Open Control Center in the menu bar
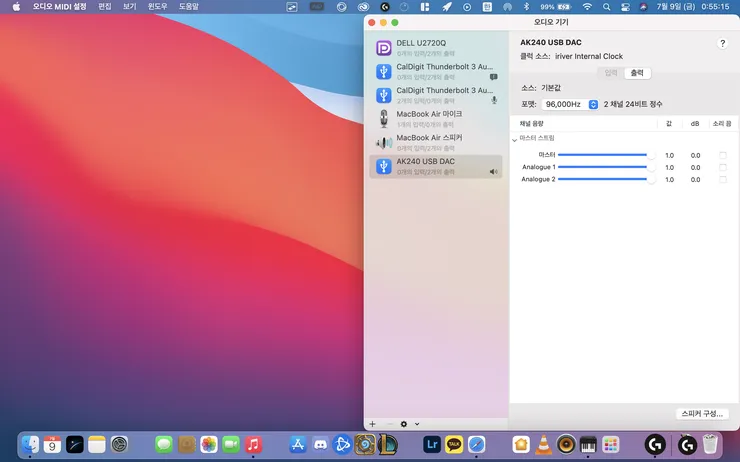The image size is (740, 462). coord(625,7)
